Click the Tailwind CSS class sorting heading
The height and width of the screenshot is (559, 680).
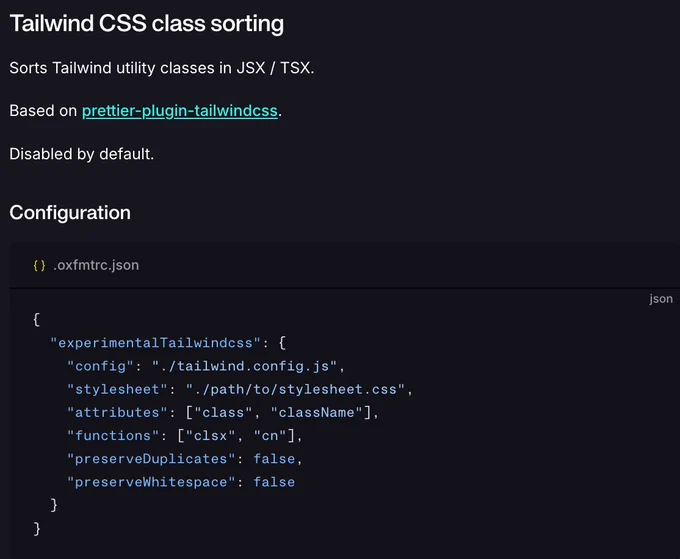[147, 23]
